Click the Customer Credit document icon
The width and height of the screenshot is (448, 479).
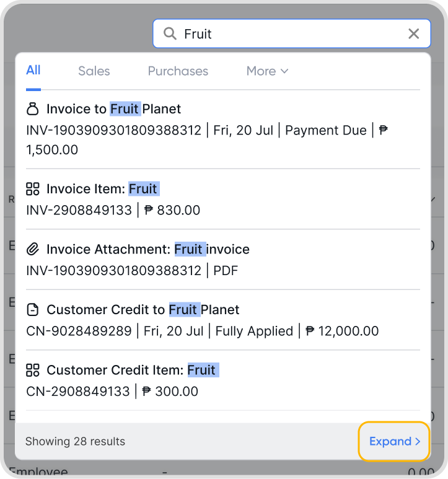click(33, 310)
